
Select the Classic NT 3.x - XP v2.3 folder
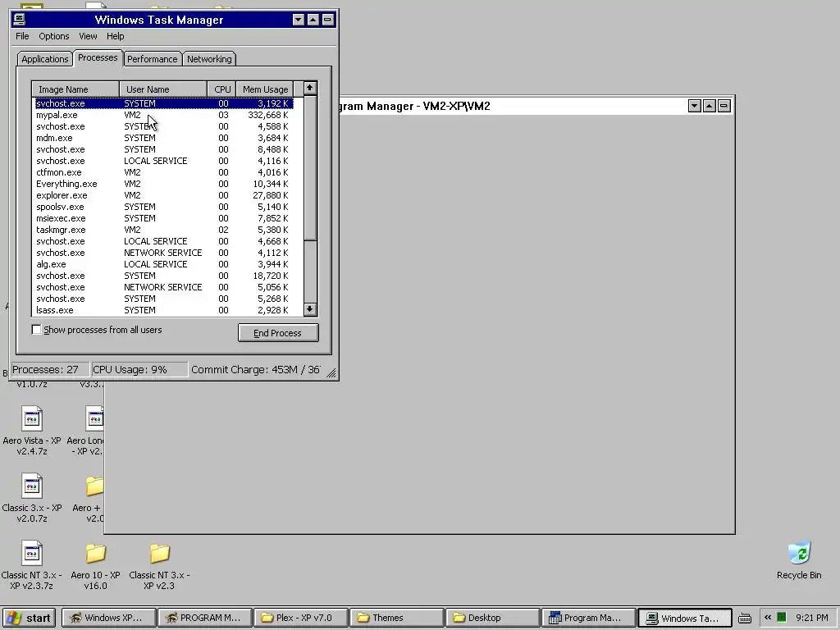point(159,565)
